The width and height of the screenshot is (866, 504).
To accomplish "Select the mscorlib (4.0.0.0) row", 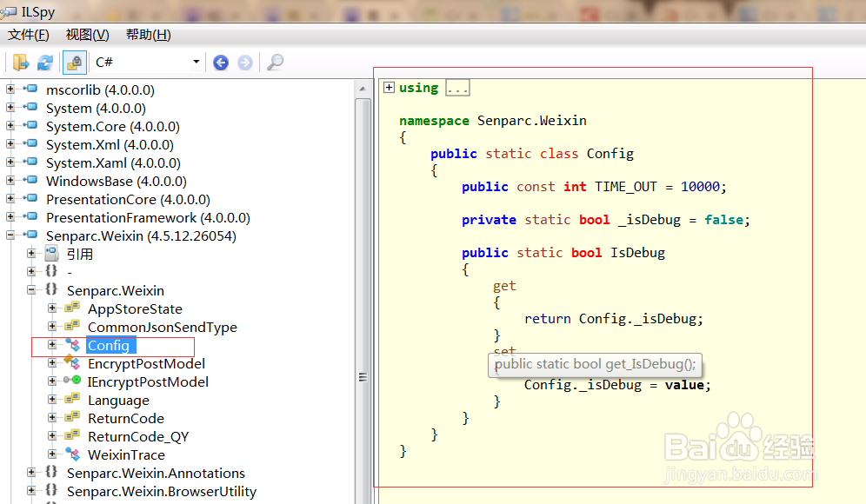I will point(100,90).
